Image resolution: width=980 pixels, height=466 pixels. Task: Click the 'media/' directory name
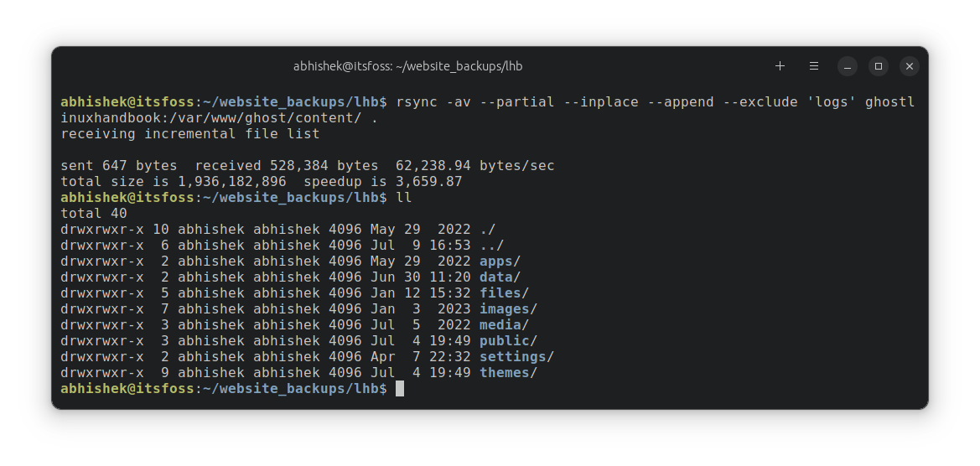(505, 325)
